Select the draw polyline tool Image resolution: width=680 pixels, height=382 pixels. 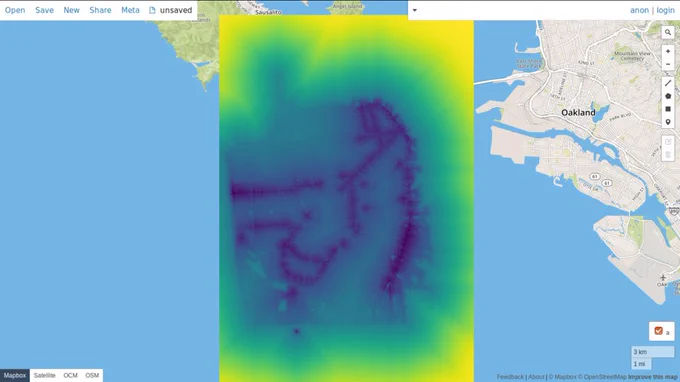coord(668,83)
